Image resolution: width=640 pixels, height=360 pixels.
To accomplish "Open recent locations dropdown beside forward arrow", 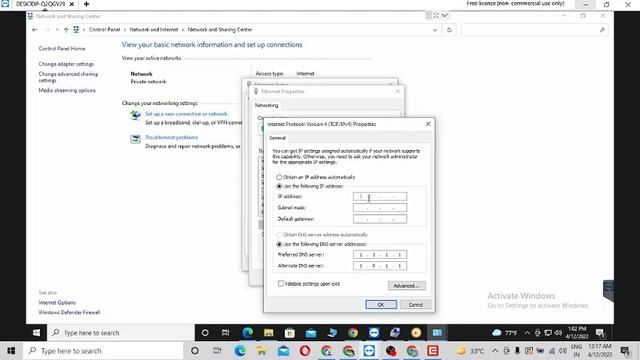I will point(57,30).
